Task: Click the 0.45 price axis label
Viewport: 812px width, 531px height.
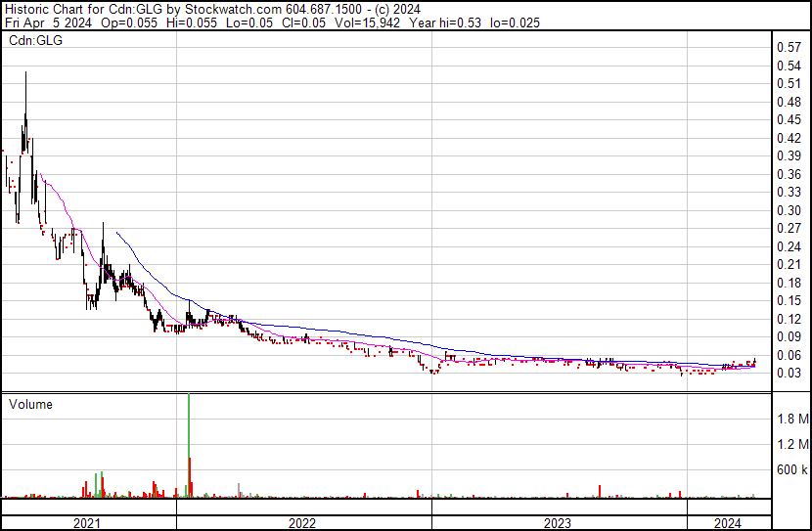Action: click(x=789, y=120)
